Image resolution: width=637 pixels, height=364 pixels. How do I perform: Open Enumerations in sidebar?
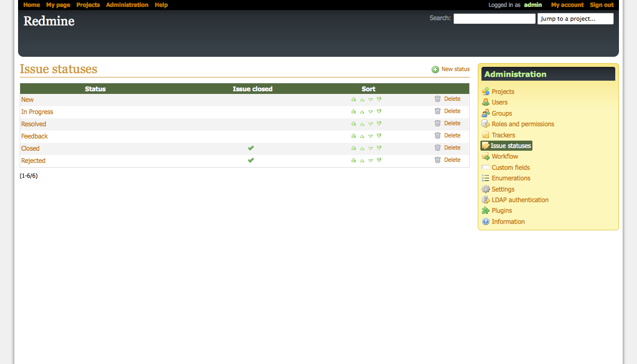(x=506, y=178)
